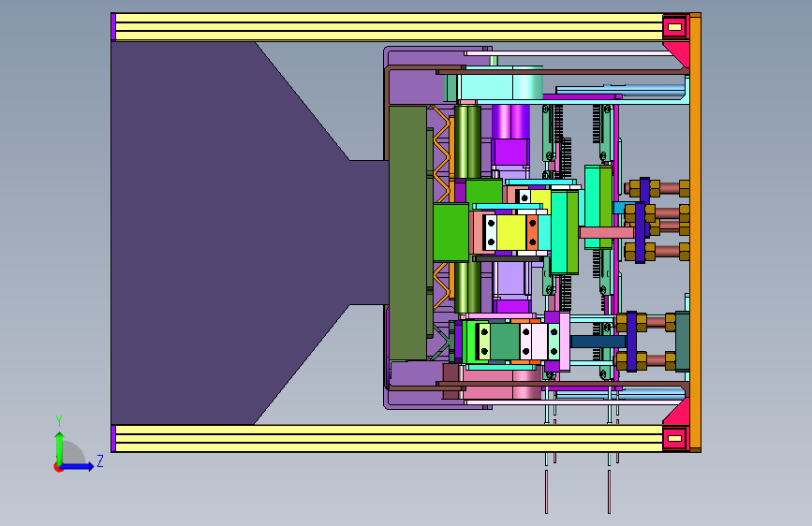
Task: Select the dark blue horizontal rod
Action: coord(598,342)
